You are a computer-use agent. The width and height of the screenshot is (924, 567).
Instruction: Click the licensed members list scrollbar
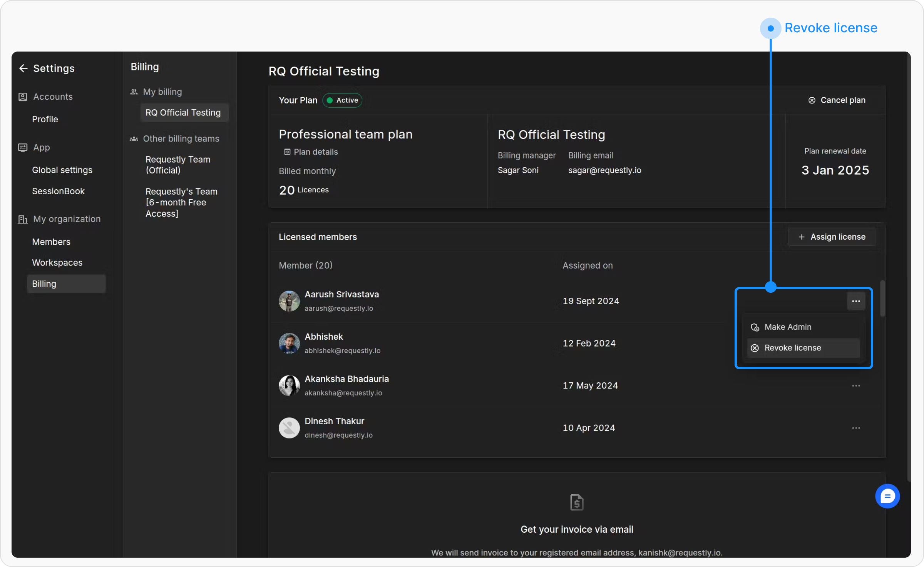coord(882,299)
